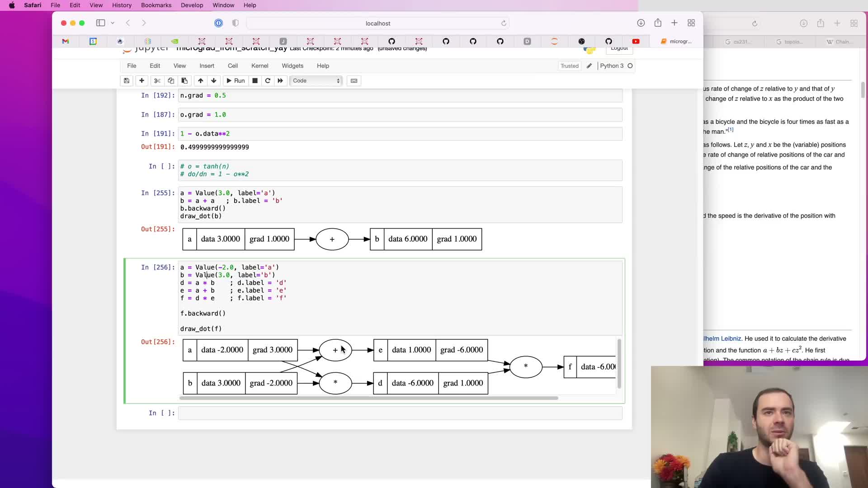Image resolution: width=868 pixels, height=488 pixels.
Task: Open the Cell menu
Action: click(x=233, y=66)
